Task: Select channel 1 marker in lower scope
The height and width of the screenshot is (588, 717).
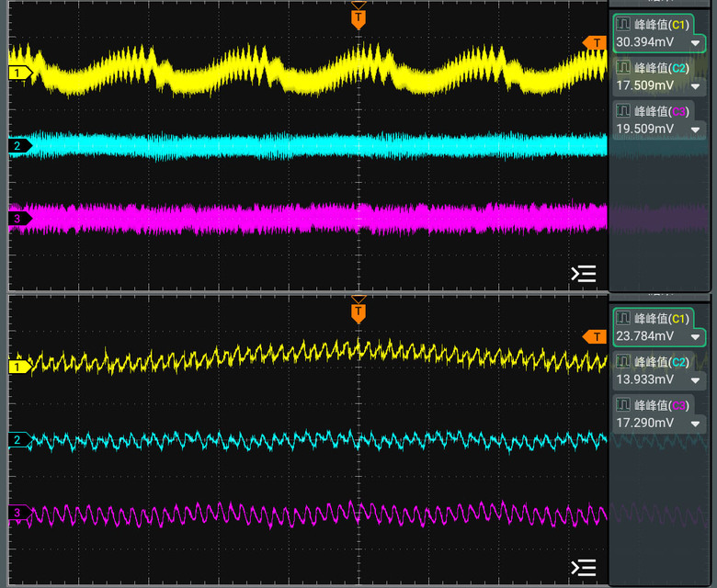Action: coord(19,367)
